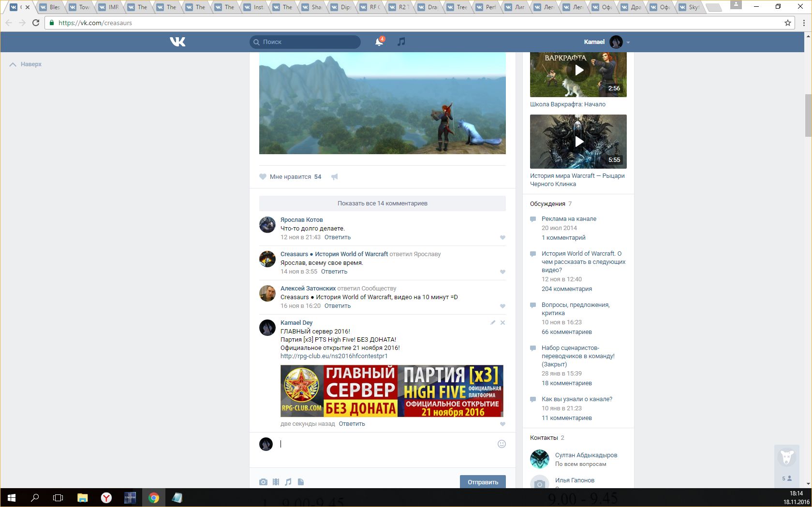The image size is (812, 507).
Task: Open Kamael Dey's profile name in comments
Action: (x=296, y=323)
